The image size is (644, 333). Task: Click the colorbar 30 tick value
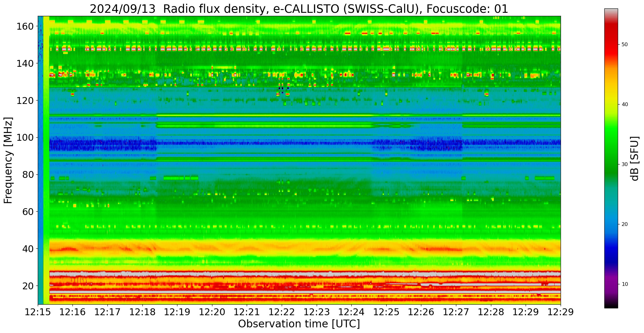click(x=625, y=164)
